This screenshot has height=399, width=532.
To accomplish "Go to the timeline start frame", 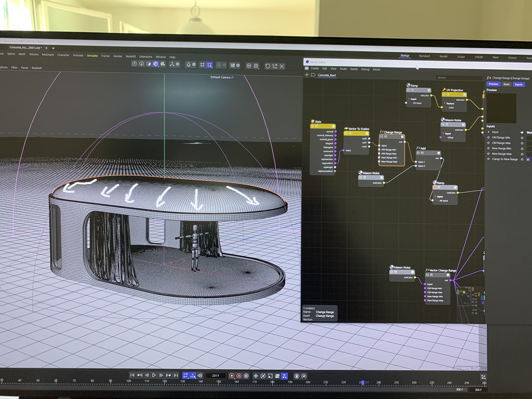I will [x=132, y=375].
